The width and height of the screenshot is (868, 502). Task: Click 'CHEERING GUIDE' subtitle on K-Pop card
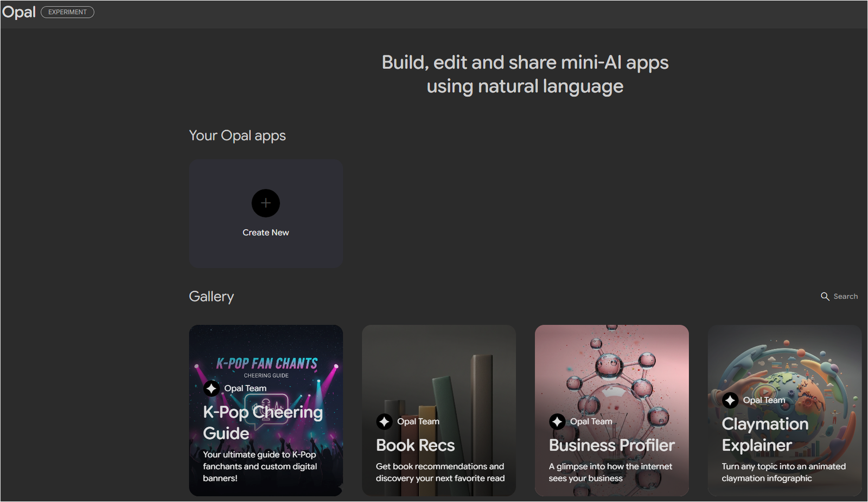pyautogui.click(x=266, y=375)
